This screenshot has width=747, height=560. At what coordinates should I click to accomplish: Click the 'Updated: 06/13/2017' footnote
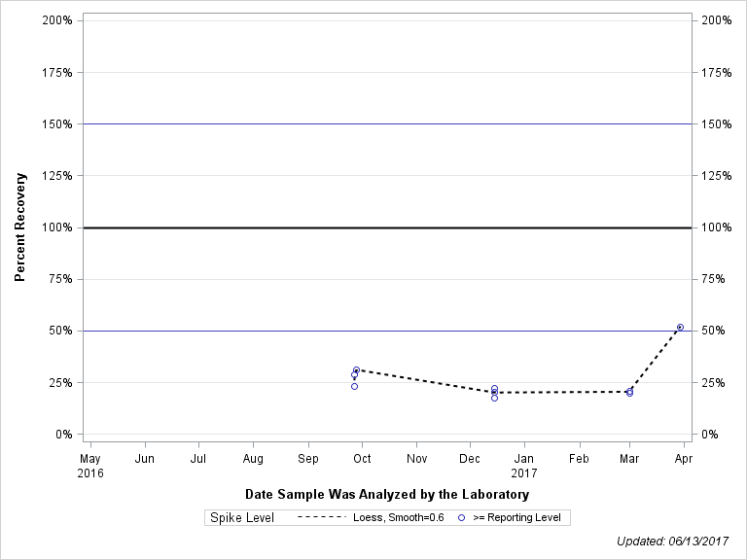tap(672, 542)
